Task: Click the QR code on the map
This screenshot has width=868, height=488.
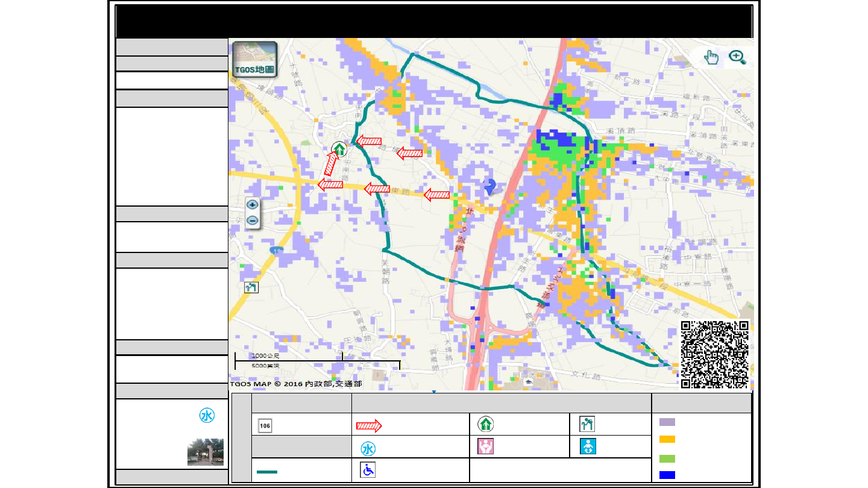Action: (x=715, y=354)
